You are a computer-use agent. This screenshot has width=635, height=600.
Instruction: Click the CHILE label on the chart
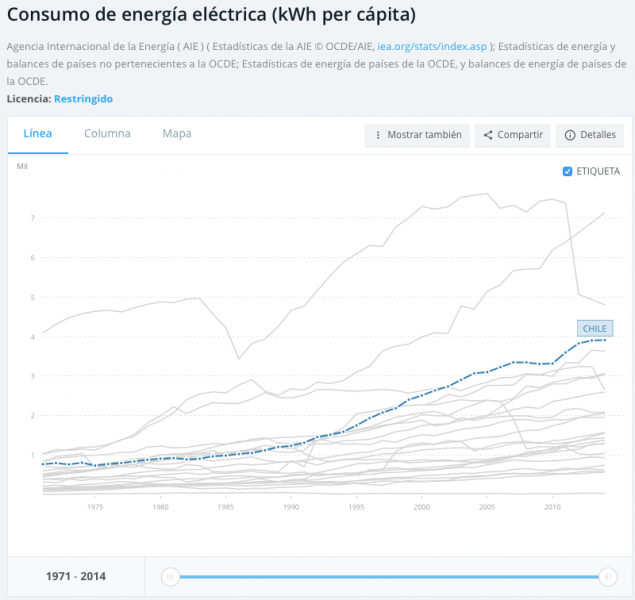click(595, 328)
